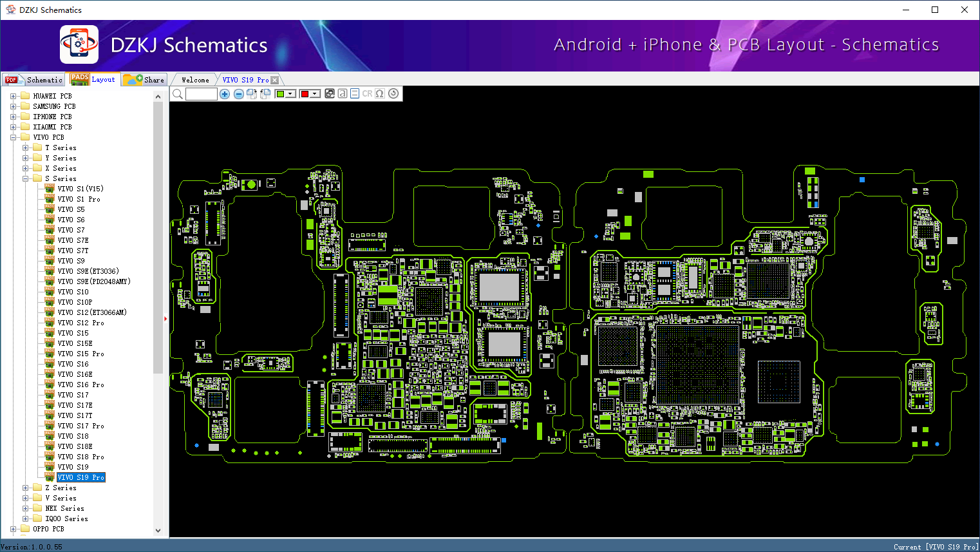
Task: Close the VIVO S19 Pro tab
Action: (x=275, y=80)
